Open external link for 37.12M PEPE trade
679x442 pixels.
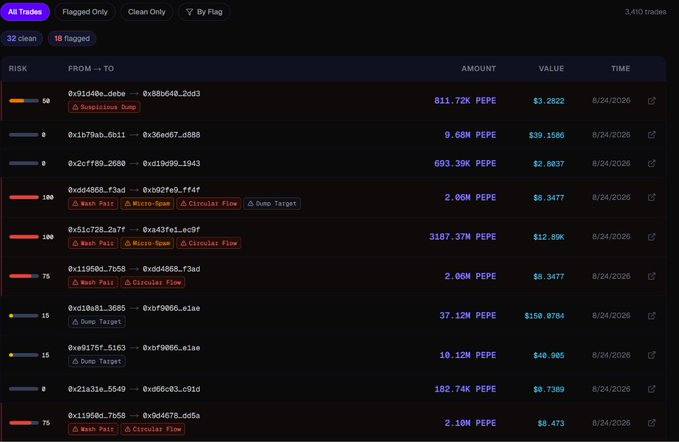click(x=651, y=316)
